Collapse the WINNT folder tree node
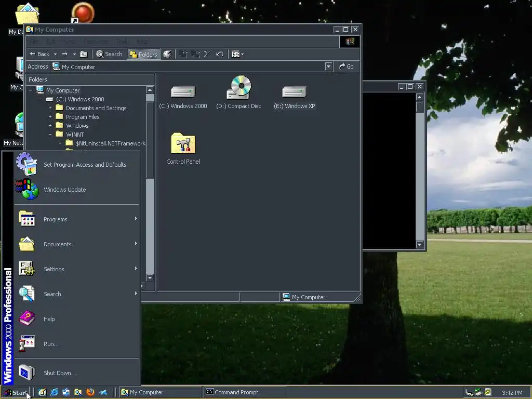532x399 pixels. [50, 135]
